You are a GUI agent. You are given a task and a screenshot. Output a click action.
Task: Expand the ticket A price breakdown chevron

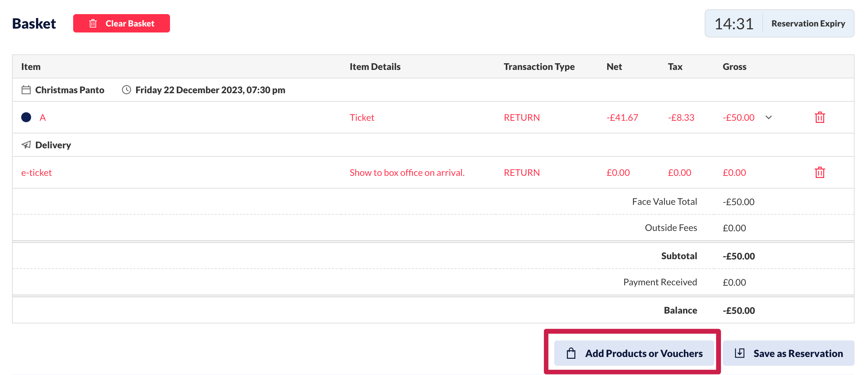point(769,117)
